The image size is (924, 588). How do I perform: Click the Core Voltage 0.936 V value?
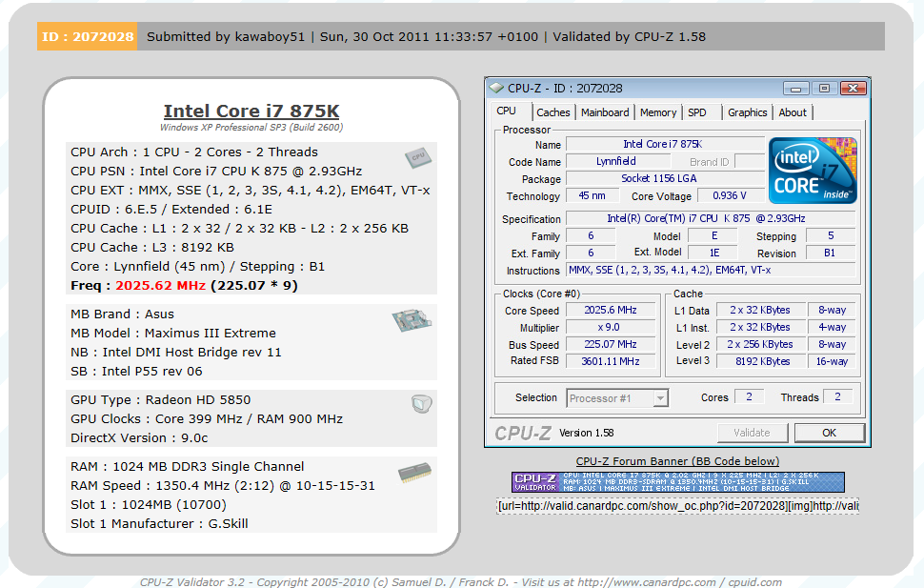click(x=731, y=195)
